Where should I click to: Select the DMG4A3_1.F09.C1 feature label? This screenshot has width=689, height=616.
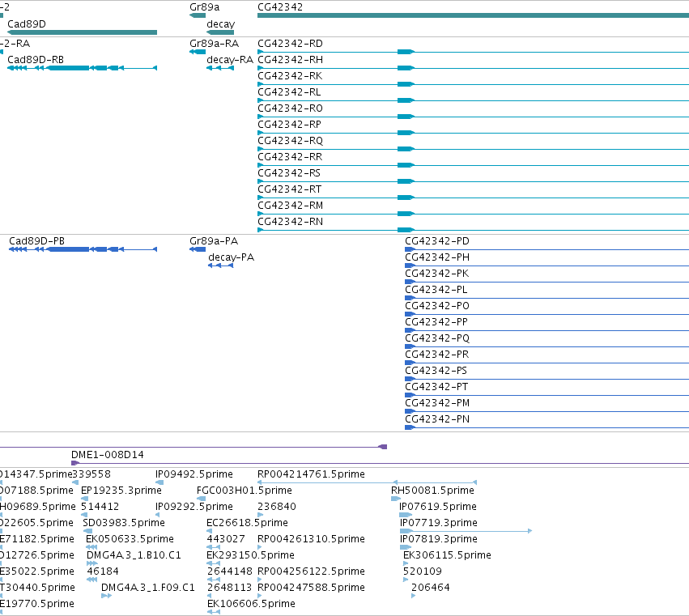(147, 588)
